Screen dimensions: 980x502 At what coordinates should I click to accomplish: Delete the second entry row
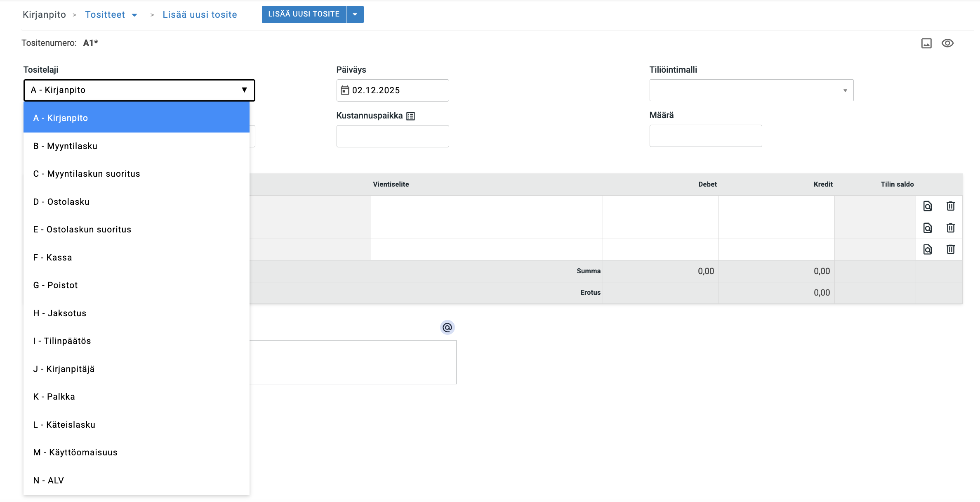(x=950, y=228)
